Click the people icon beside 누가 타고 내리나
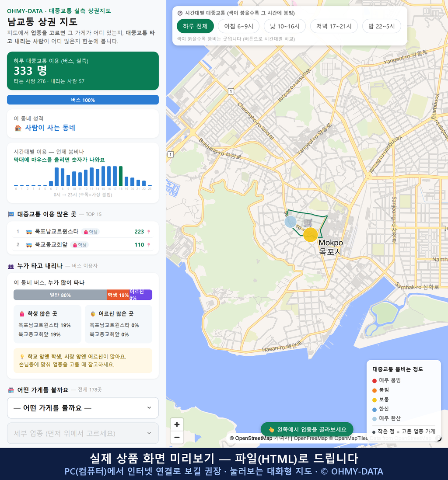 coord(11,266)
